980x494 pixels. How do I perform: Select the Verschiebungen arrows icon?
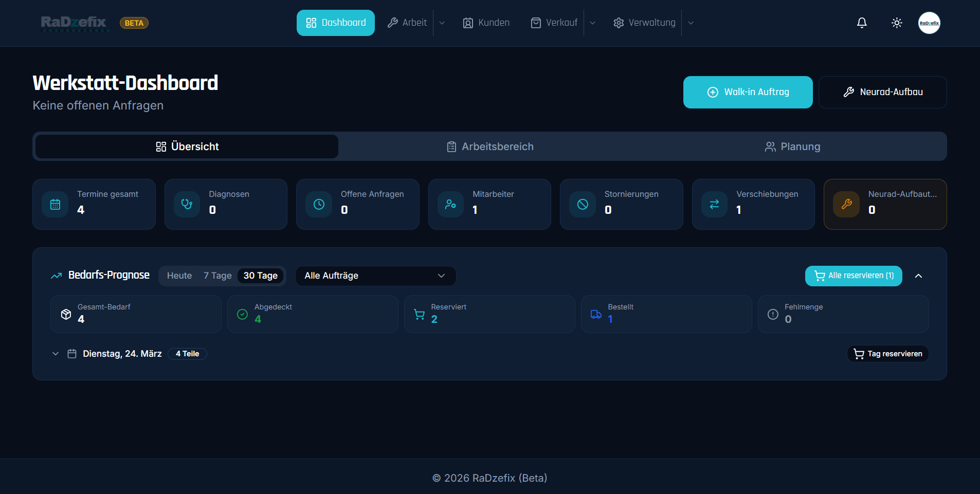coord(714,204)
